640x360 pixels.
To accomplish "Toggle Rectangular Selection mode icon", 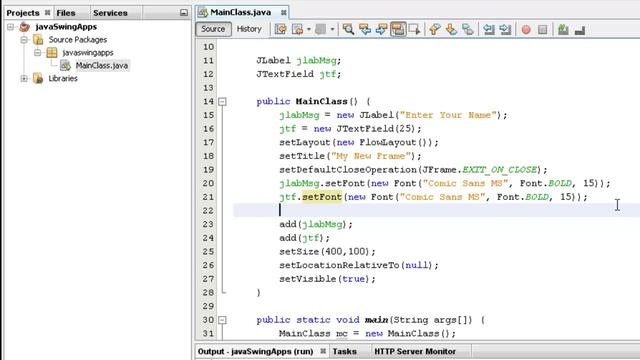I will (414, 29).
